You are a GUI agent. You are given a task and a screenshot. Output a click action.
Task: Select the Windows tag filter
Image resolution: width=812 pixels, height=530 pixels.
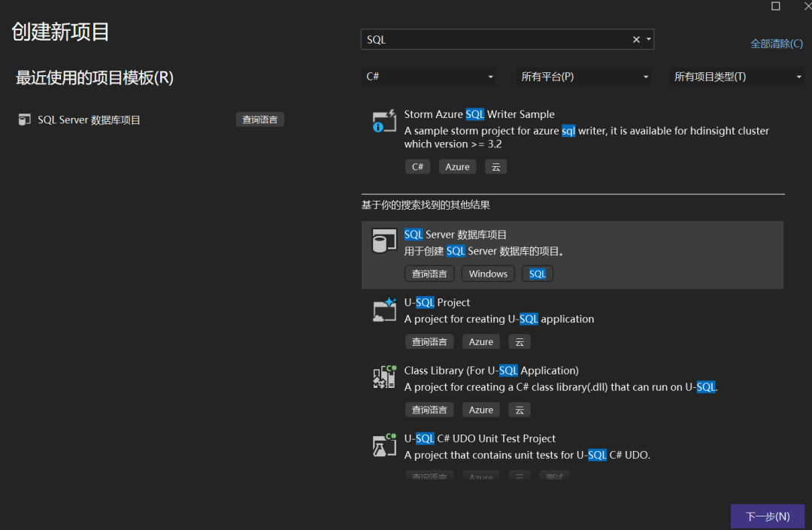[488, 273]
